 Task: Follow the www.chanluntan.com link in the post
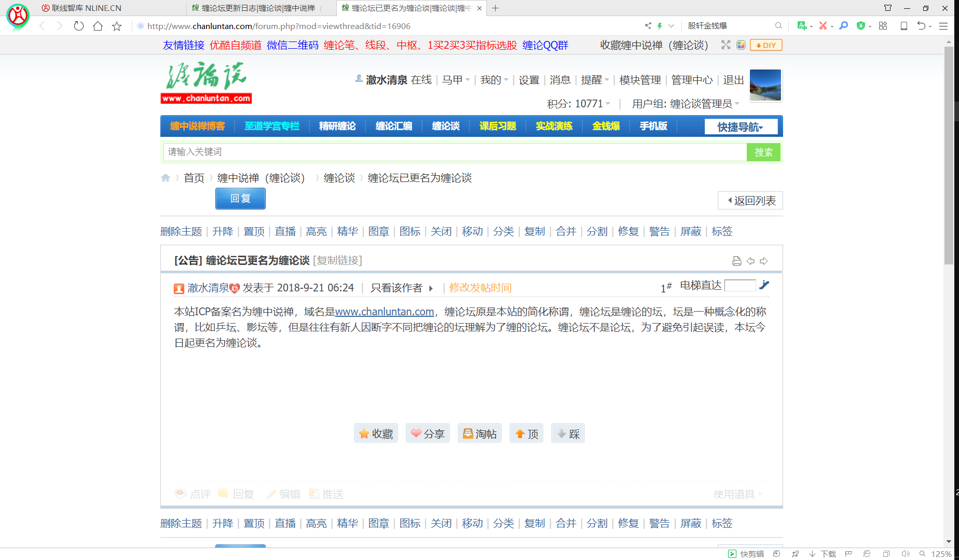click(385, 312)
